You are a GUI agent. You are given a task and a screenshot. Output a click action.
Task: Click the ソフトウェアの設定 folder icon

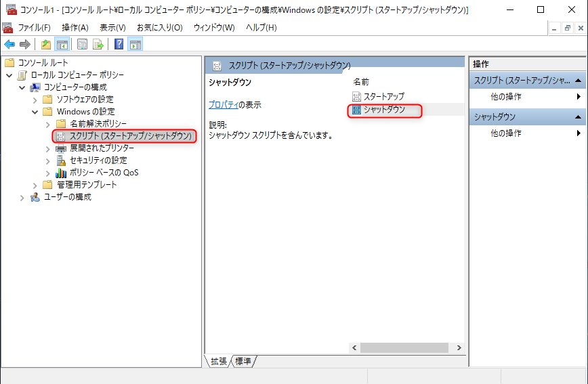47,100
